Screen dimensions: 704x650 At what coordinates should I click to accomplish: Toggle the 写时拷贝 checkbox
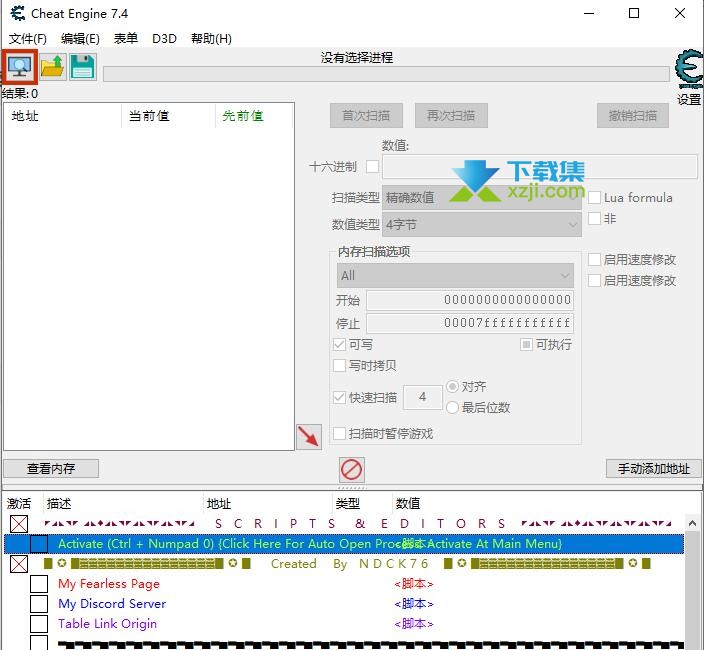coord(339,365)
